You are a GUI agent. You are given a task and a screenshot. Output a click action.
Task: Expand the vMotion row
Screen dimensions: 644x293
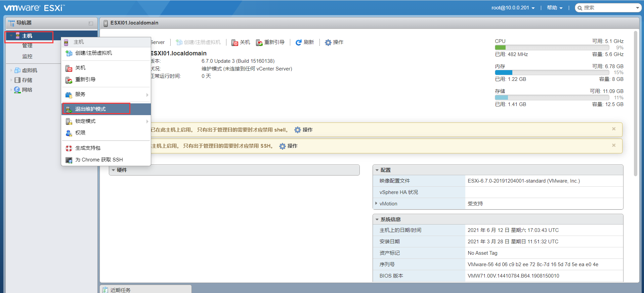pyautogui.click(x=376, y=203)
